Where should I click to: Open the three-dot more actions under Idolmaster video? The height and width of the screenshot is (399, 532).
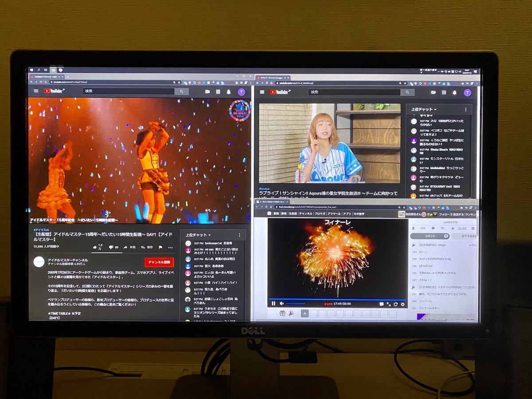170,247
